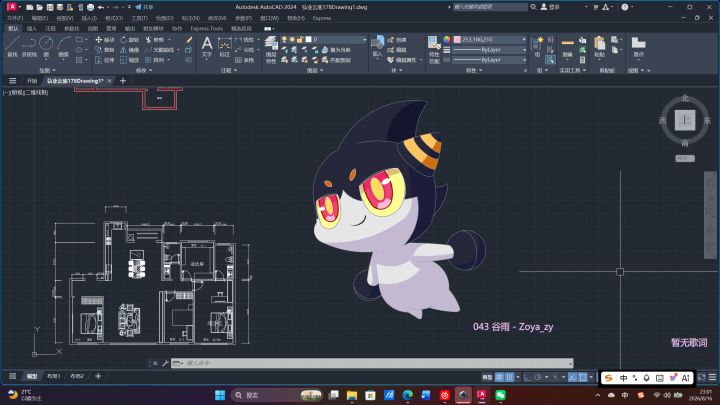
Task: Toggle snap mode in status bar
Action: coord(509,377)
